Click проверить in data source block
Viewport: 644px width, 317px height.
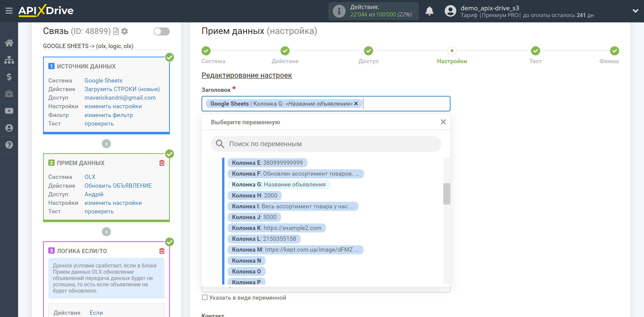coord(99,124)
